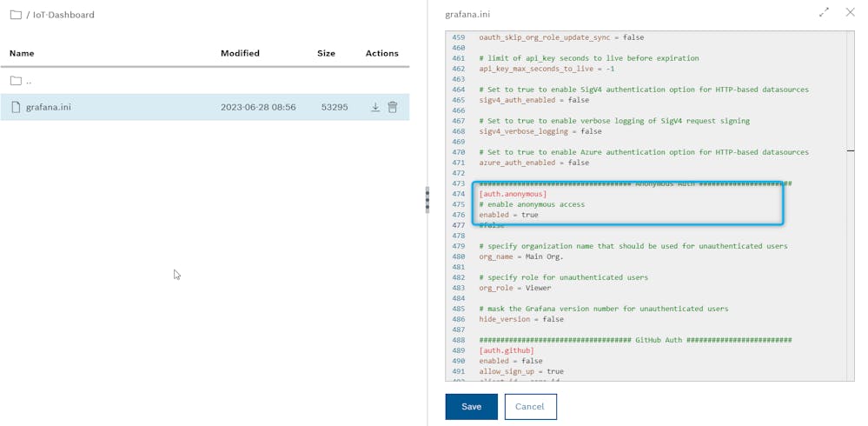Click comment about masking Grafana version number

(x=604, y=309)
